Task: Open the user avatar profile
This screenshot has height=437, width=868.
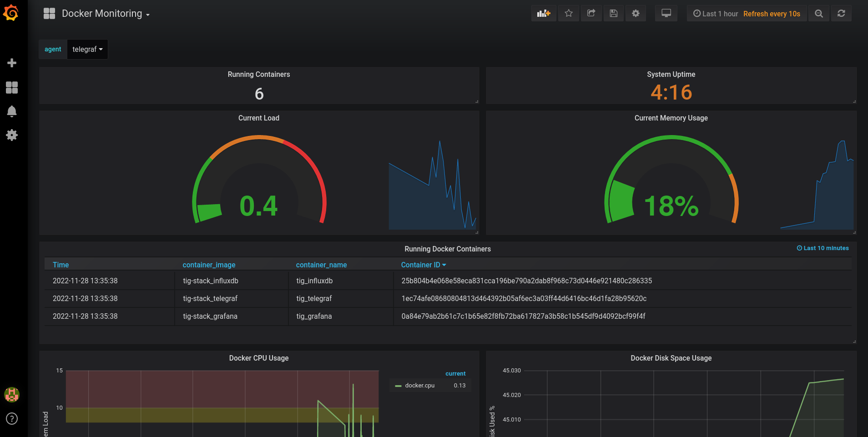Action: 12,394
